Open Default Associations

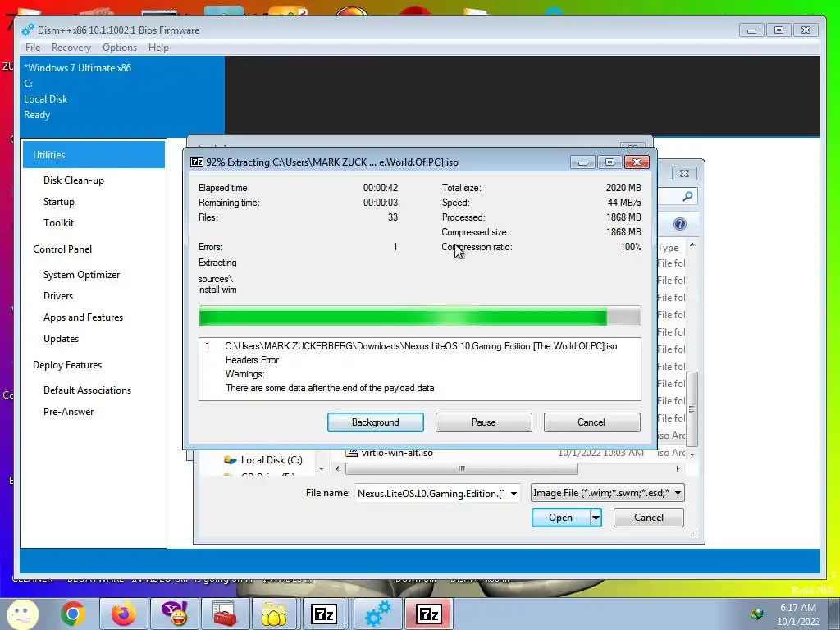[x=87, y=390]
